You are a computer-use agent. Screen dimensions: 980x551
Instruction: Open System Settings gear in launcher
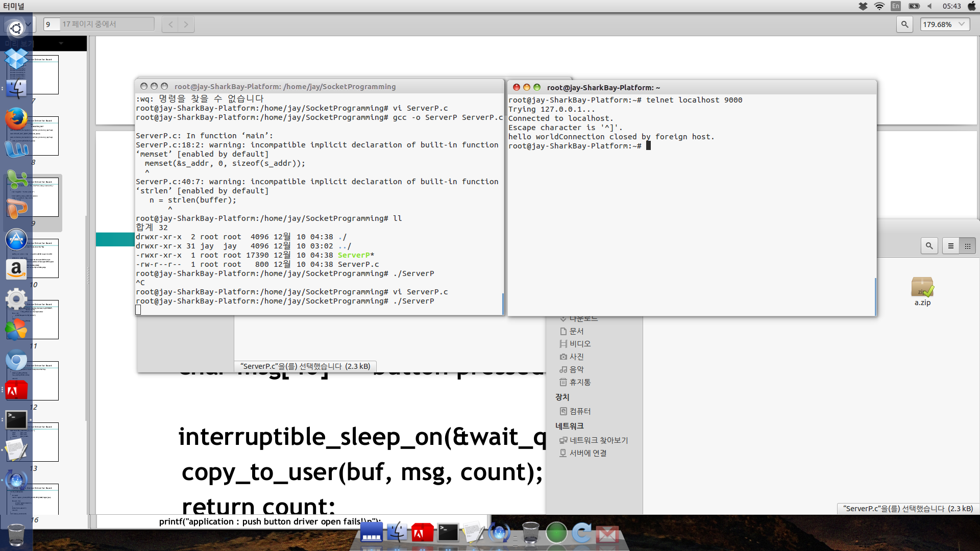[x=16, y=299]
